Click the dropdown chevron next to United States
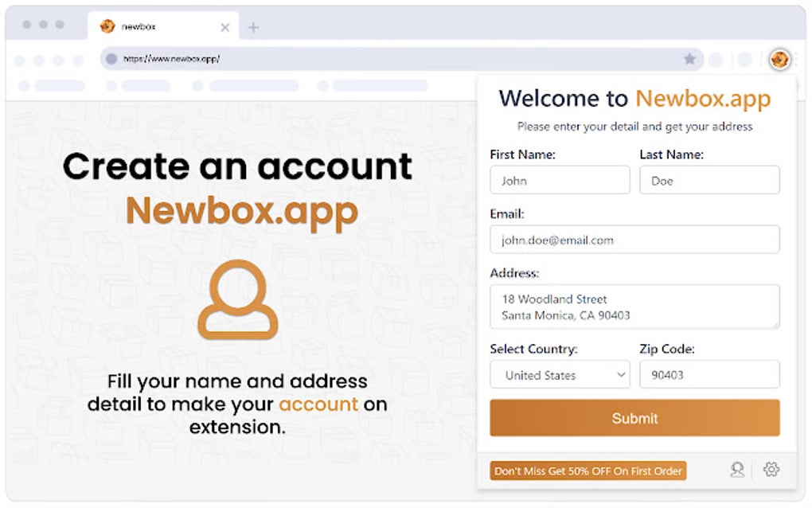This screenshot has height=508, width=812. (x=622, y=374)
